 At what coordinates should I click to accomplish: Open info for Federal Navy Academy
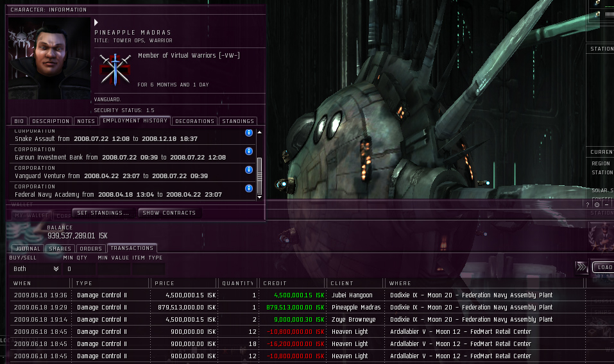249,188
